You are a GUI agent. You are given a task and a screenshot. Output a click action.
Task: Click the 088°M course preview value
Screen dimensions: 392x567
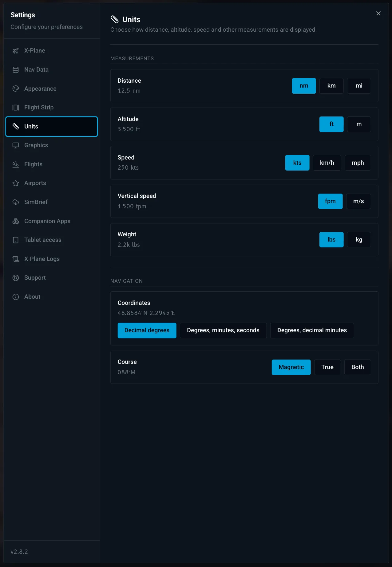click(127, 372)
